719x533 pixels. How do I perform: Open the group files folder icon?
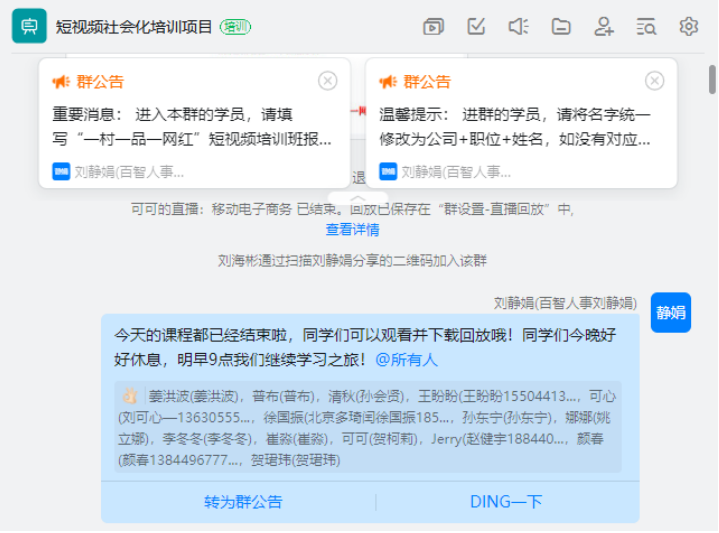pos(561,27)
